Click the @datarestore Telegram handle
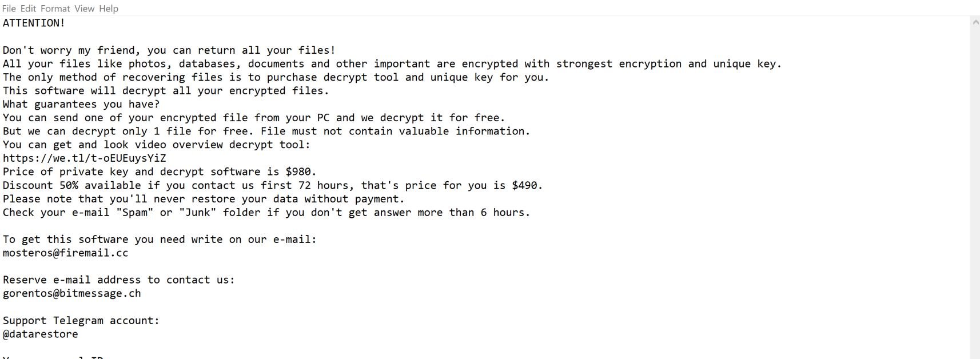The image size is (980, 359). point(40,334)
